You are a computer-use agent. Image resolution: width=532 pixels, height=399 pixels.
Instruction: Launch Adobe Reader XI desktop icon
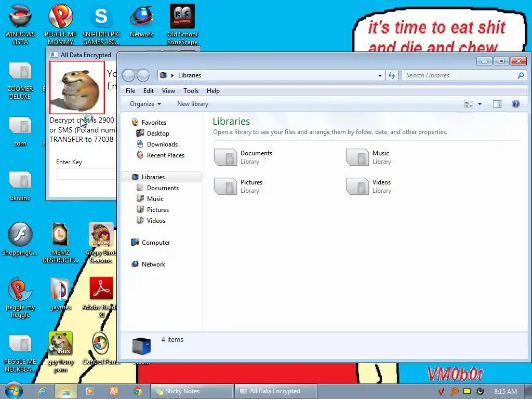[101, 297]
